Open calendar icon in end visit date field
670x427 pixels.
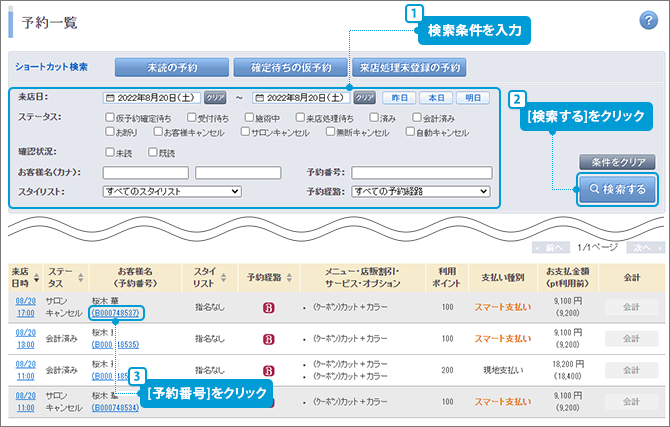[x=259, y=98]
